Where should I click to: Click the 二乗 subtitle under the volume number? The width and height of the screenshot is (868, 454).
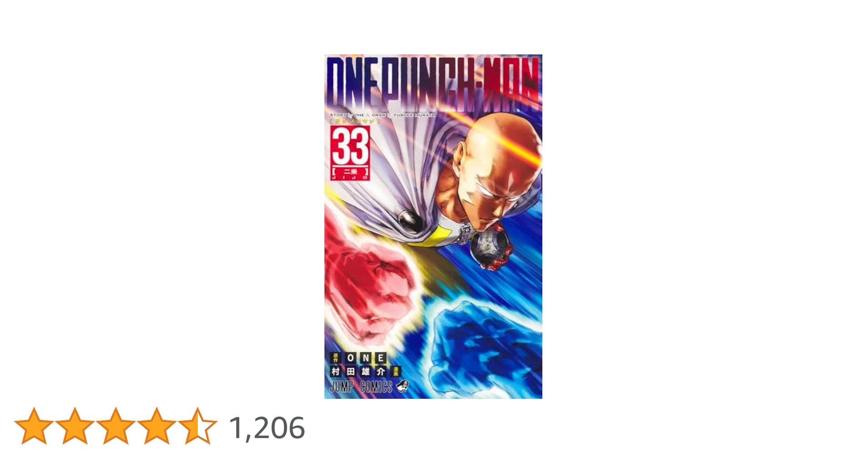tap(350, 172)
